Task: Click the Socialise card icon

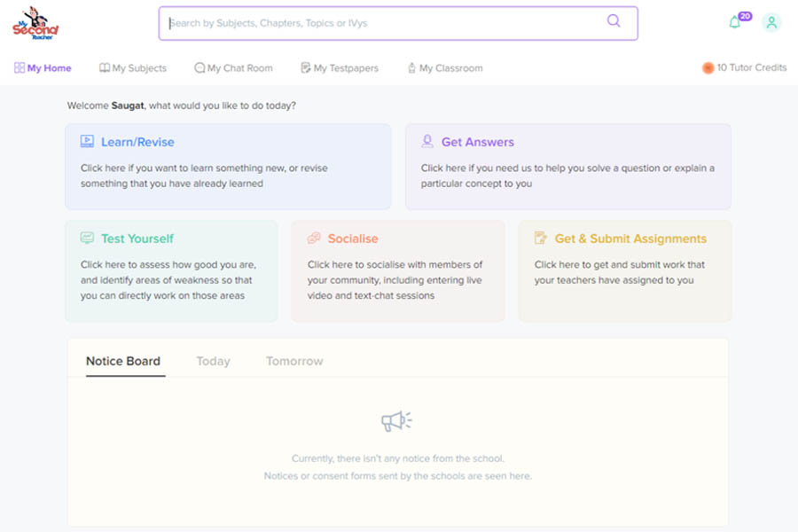Action: coord(313,238)
